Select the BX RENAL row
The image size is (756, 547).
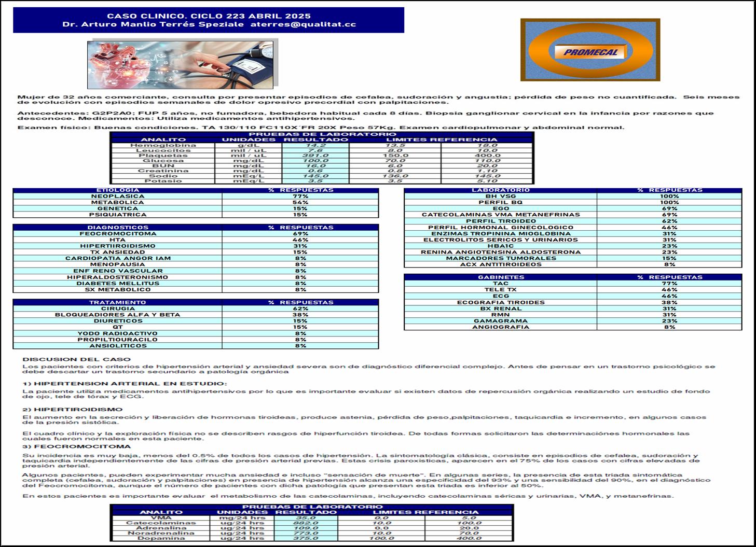click(x=573, y=308)
